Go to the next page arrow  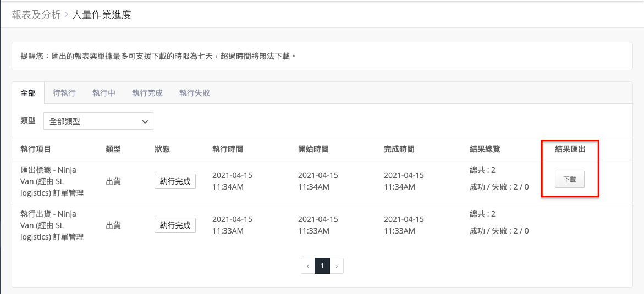(337, 265)
